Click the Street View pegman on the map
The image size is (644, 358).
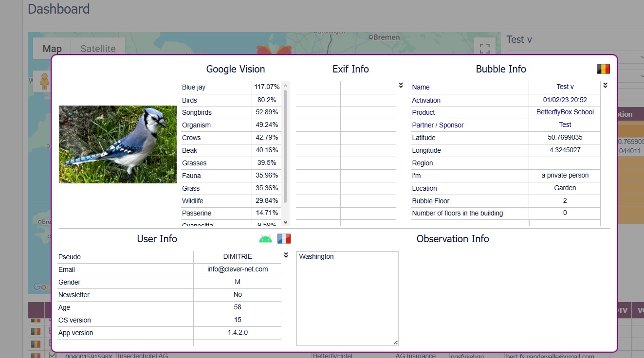[44, 81]
